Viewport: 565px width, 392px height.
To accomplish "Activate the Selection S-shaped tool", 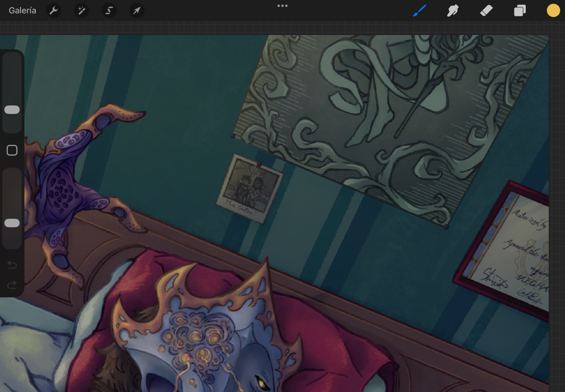I will (109, 11).
